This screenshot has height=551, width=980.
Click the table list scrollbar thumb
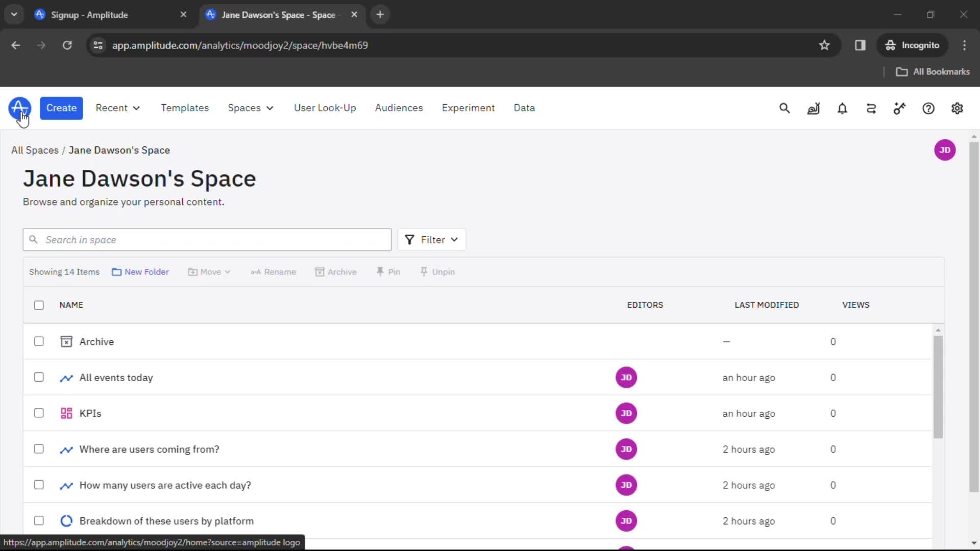[938, 387]
